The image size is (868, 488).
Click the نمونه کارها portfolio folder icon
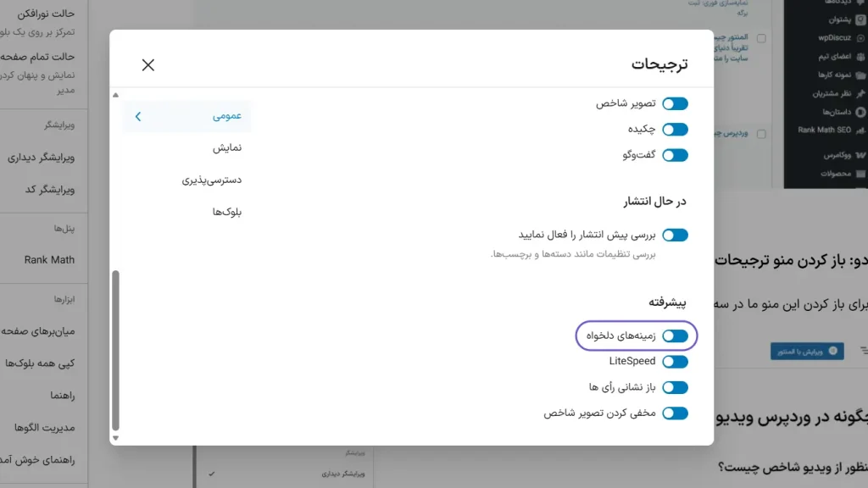(861, 75)
